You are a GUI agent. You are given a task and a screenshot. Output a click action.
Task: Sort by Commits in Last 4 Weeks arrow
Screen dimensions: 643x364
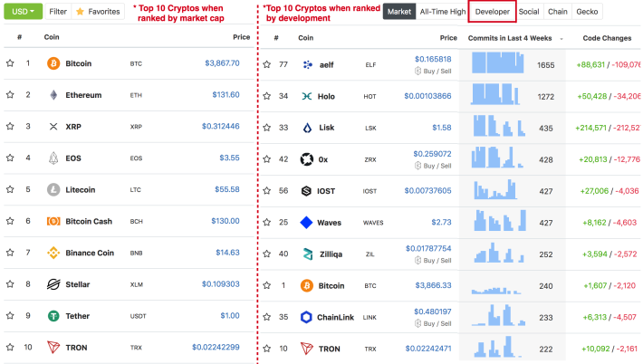(x=561, y=39)
